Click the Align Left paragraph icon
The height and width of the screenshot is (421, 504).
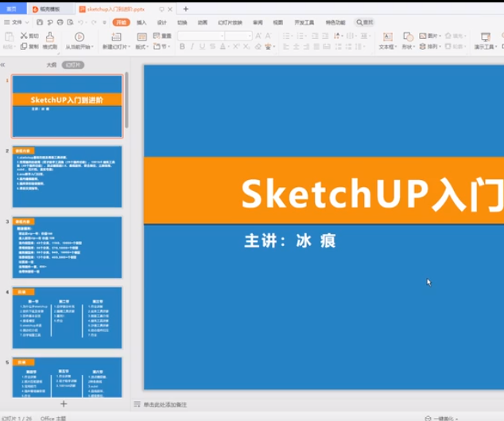tap(285, 47)
